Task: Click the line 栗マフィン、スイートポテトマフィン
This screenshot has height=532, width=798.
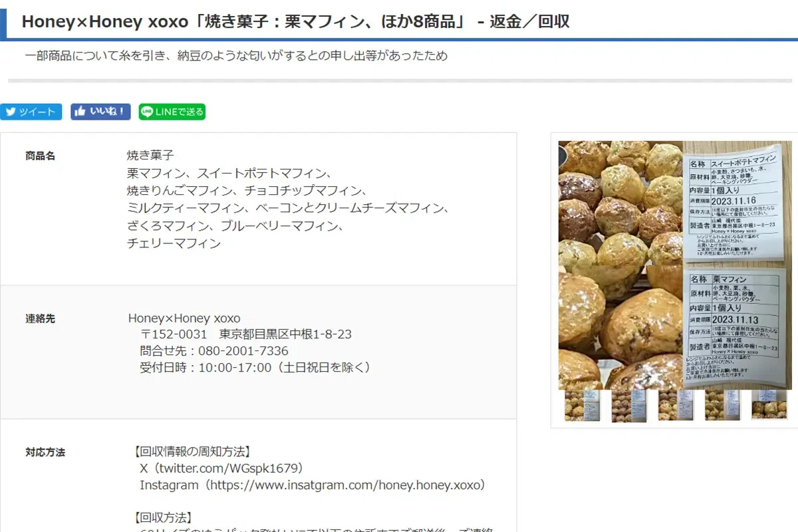Action: coord(229,174)
